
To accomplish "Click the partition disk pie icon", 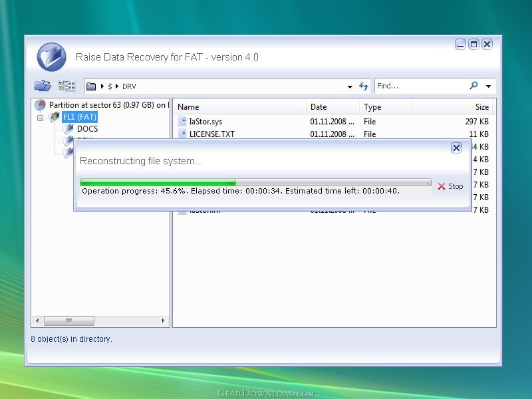I will [x=40, y=105].
